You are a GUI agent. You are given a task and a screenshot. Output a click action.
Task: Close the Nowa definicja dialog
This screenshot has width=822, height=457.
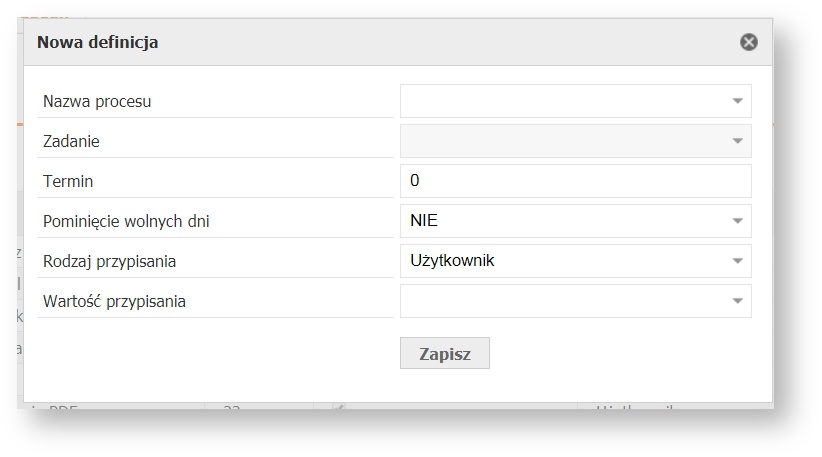coord(748,42)
